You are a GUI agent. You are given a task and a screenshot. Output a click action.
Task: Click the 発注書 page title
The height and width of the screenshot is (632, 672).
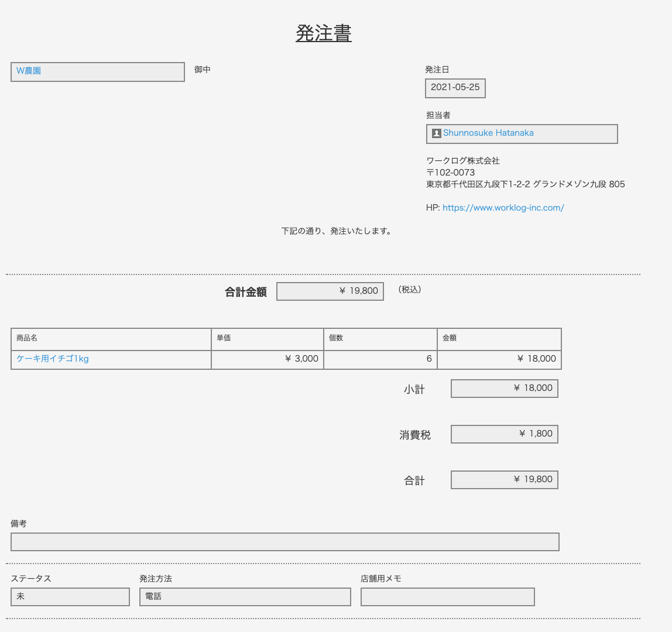click(323, 33)
